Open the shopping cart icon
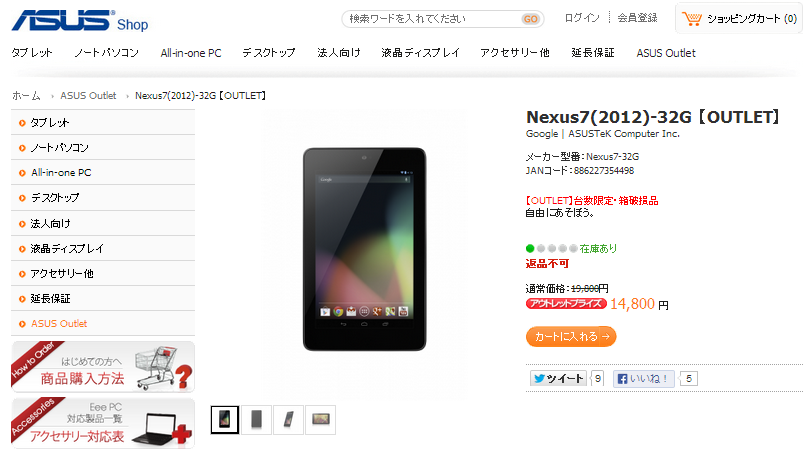Screen dimensions: 812x454 pyautogui.click(x=691, y=19)
